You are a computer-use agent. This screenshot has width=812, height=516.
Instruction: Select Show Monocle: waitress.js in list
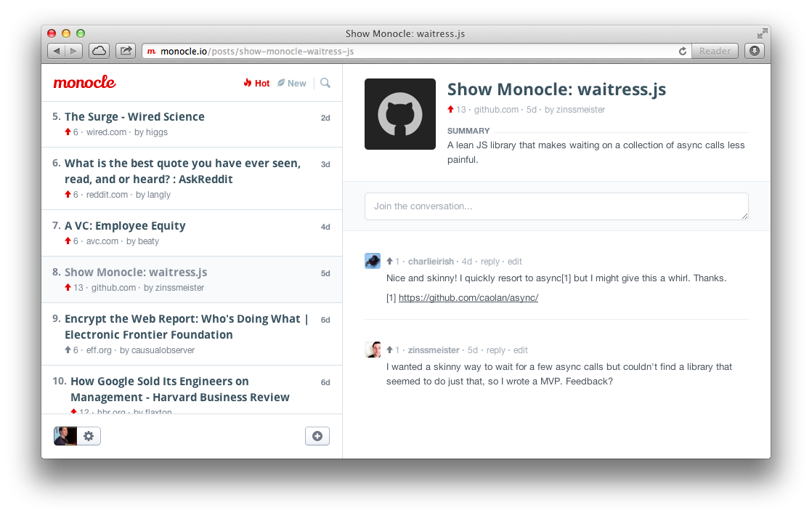pos(136,272)
